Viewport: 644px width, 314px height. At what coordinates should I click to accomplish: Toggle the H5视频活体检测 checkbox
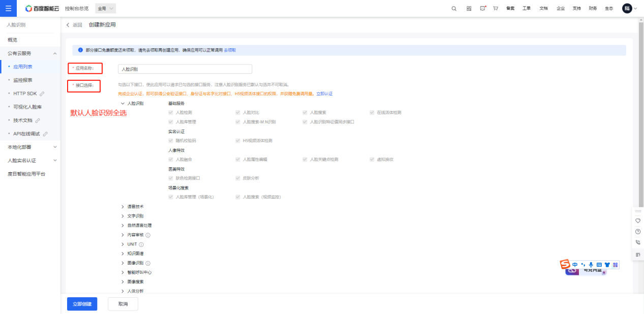pos(238,140)
